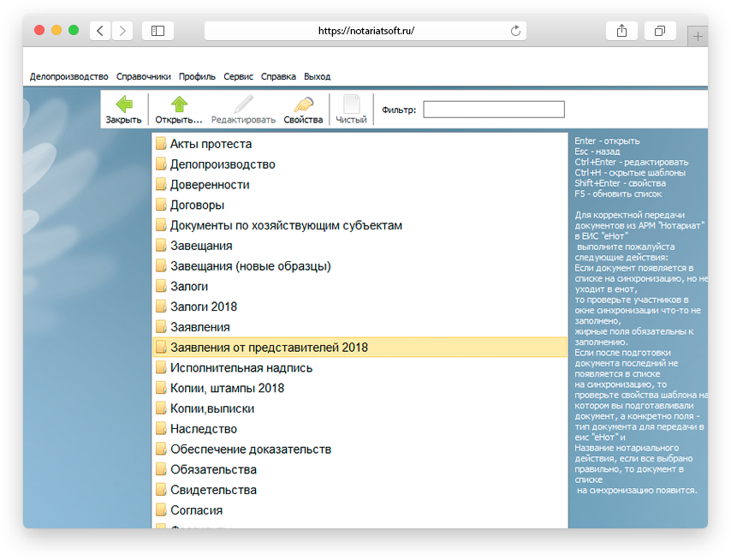The width and height of the screenshot is (731, 560).
Task: Click the Открыть green up-arrow icon
Action: [x=179, y=104]
